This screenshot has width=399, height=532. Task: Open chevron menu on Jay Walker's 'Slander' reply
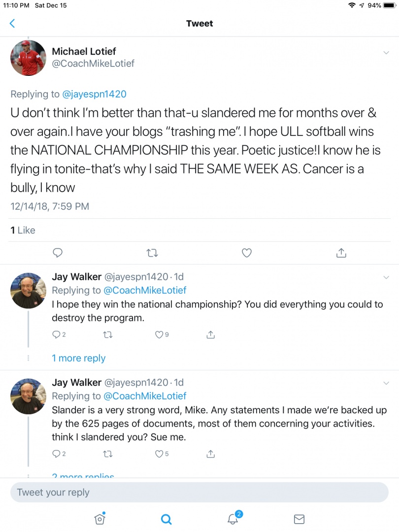click(x=386, y=383)
